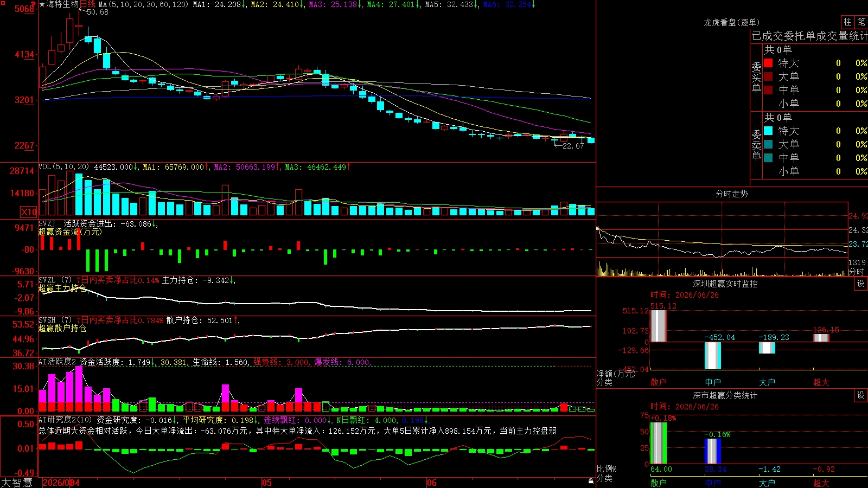Click the 龙虎看盘(逐单) panel title

coord(732,22)
